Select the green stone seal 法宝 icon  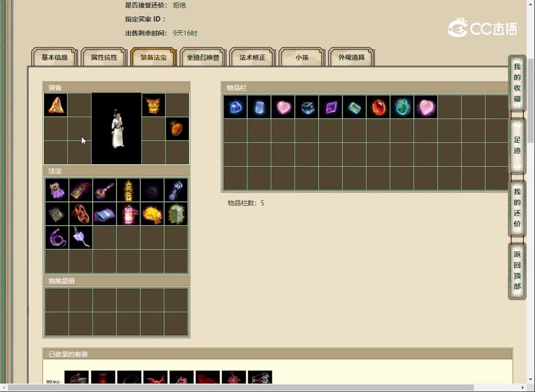[176, 214]
